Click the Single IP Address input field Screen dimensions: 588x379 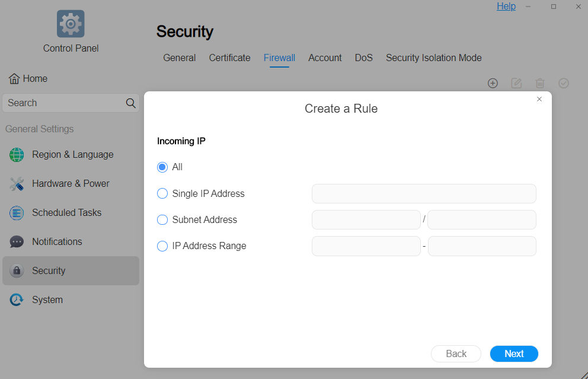click(424, 193)
